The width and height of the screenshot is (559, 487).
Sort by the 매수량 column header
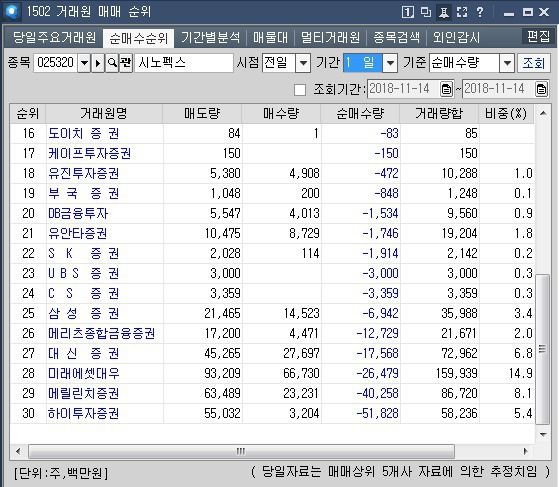281,114
